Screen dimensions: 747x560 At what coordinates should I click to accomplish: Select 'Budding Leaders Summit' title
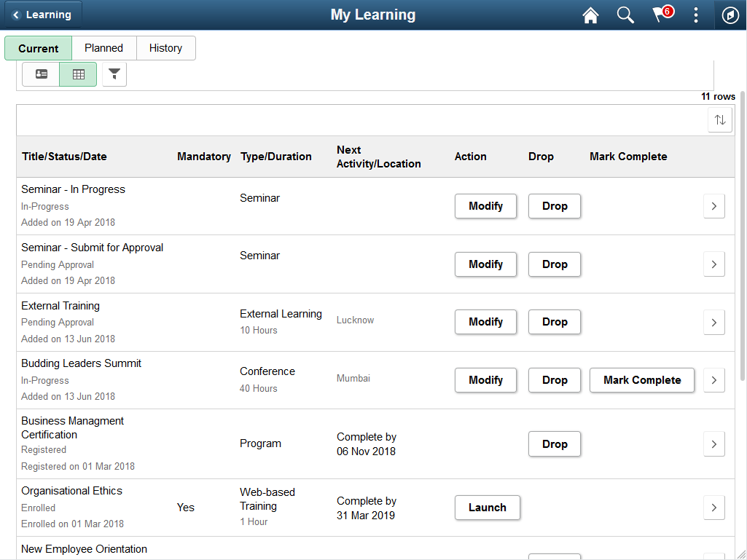(x=82, y=363)
